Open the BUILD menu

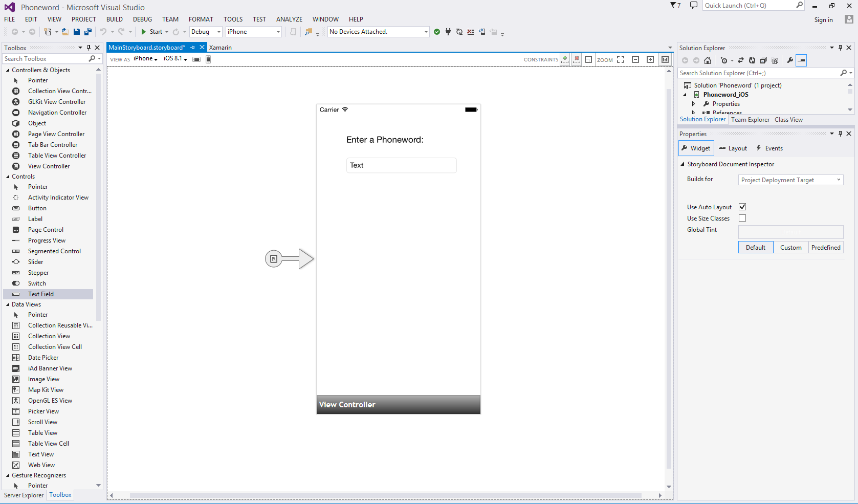coord(114,19)
